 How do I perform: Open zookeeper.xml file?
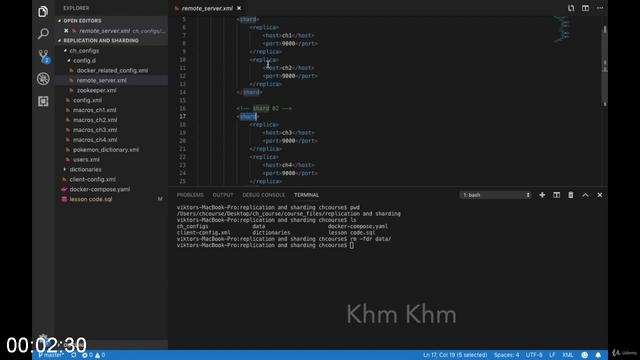(x=96, y=90)
